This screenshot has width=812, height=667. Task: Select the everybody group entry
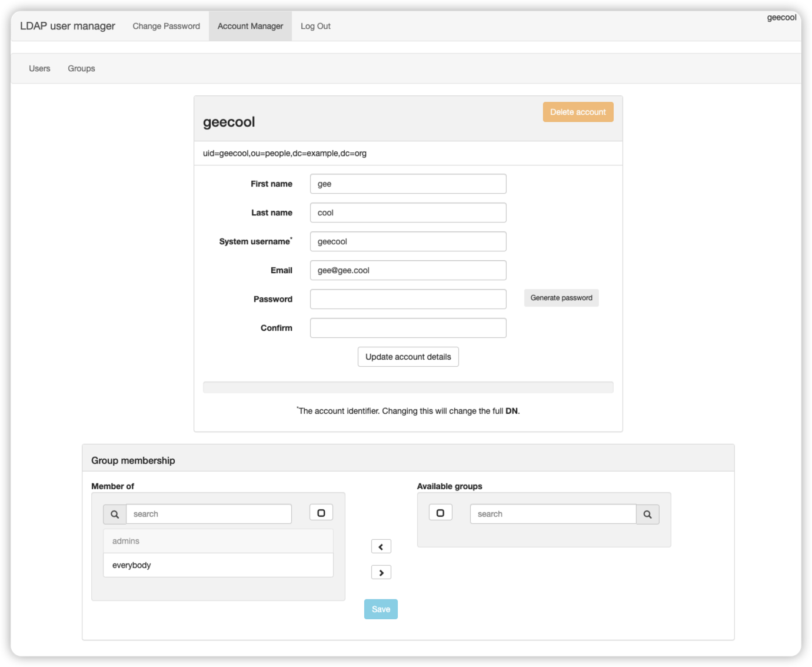(x=218, y=565)
